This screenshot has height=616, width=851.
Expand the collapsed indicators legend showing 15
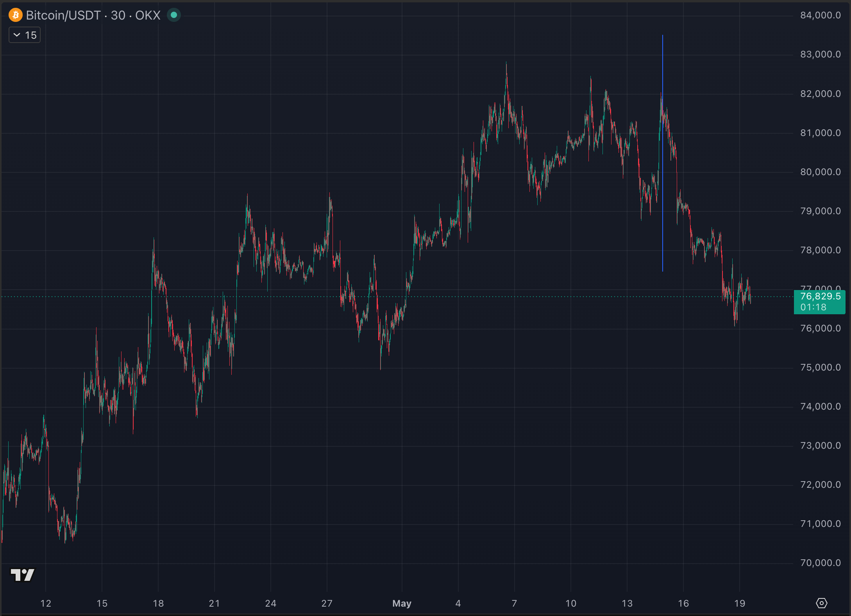pyautogui.click(x=25, y=35)
